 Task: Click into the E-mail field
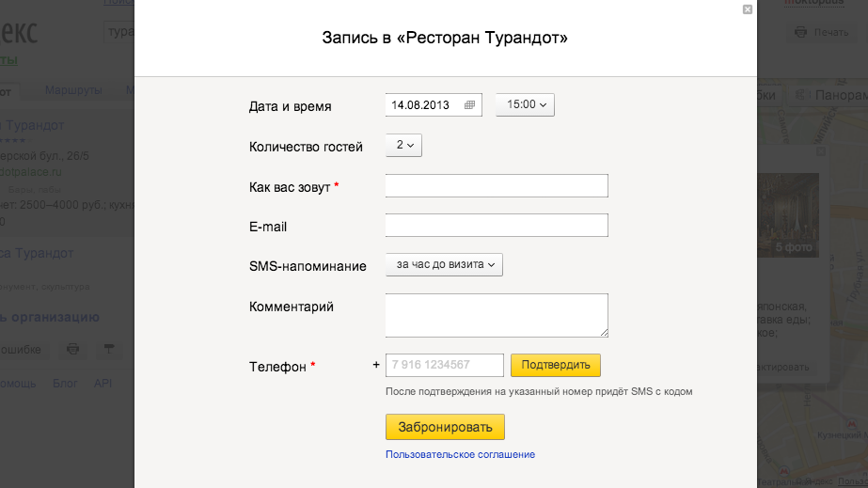pos(497,226)
